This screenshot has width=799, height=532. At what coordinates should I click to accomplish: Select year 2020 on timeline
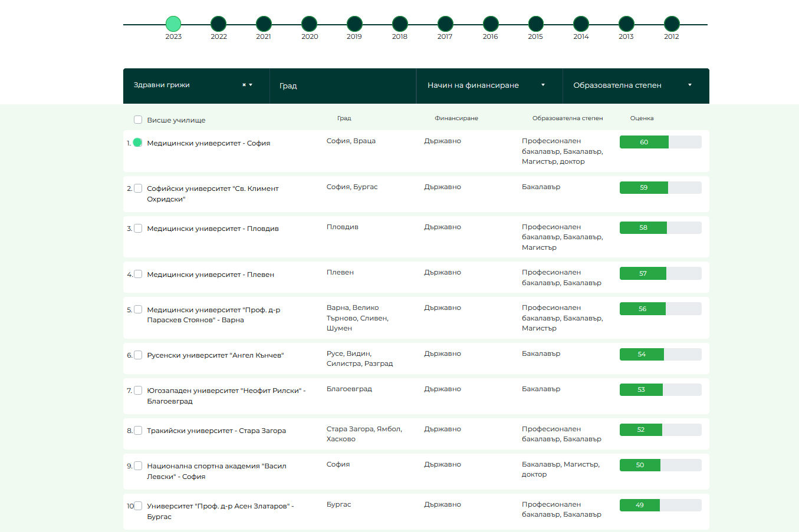pyautogui.click(x=310, y=24)
